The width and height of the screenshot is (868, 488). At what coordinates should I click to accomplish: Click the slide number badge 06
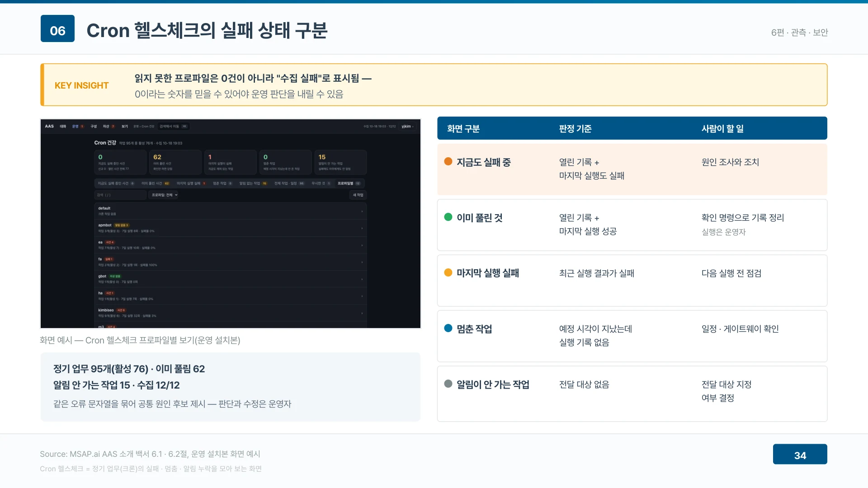coord(57,28)
